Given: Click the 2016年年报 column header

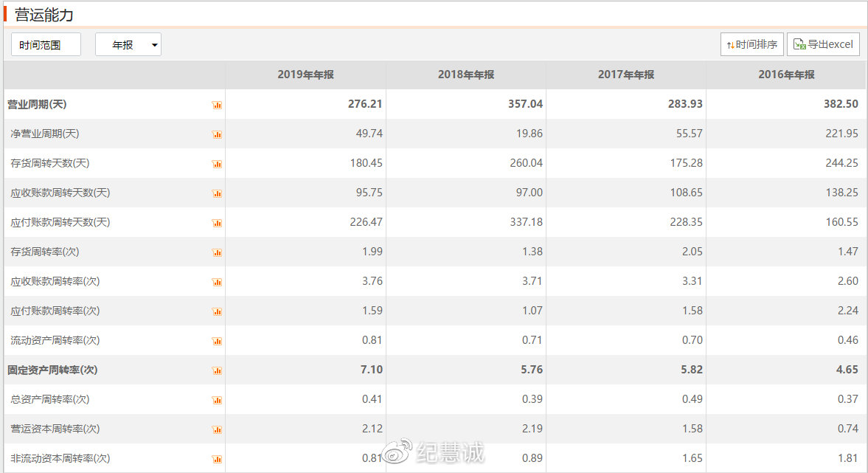Looking at the screenshot, I should (x=786, y=75).
